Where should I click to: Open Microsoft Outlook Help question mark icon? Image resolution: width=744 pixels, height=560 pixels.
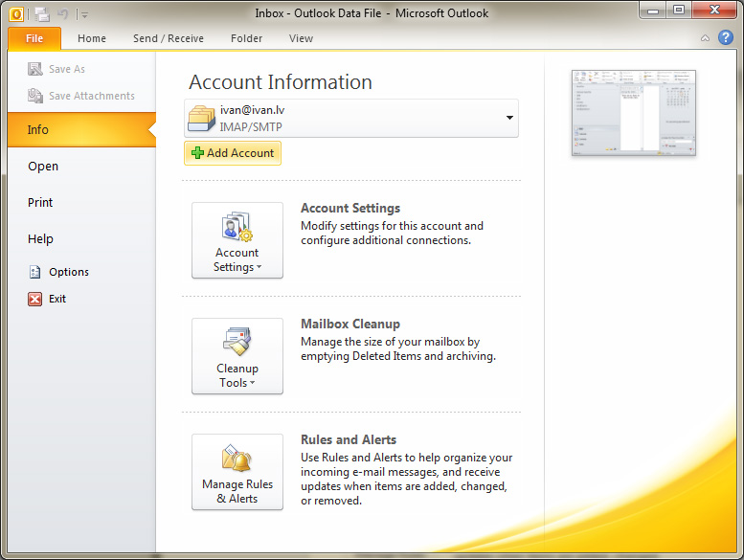click(726, 37)
